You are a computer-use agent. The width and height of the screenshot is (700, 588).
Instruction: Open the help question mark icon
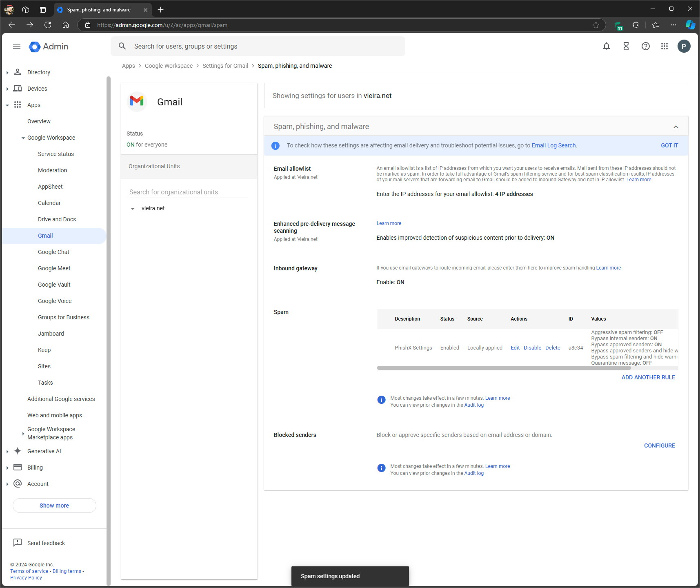(x=646, y=46)
